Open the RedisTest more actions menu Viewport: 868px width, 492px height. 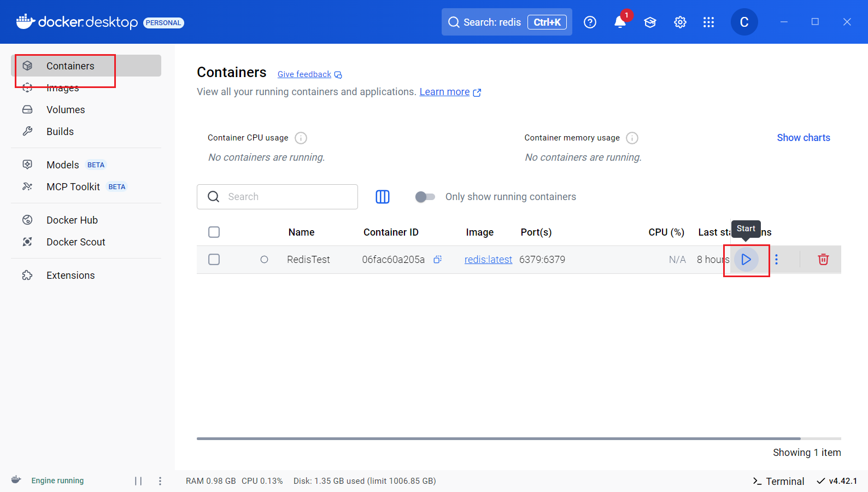(x=776, y=260)
